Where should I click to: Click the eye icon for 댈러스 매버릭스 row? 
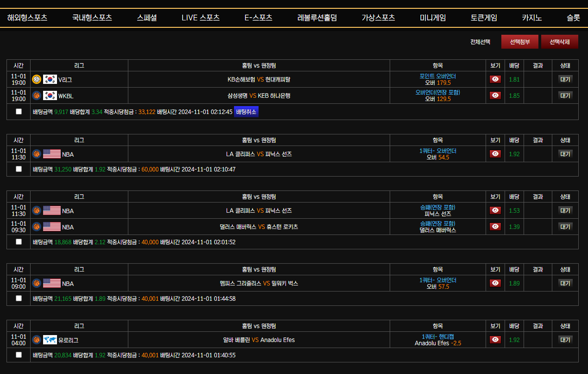pos(495,227)
